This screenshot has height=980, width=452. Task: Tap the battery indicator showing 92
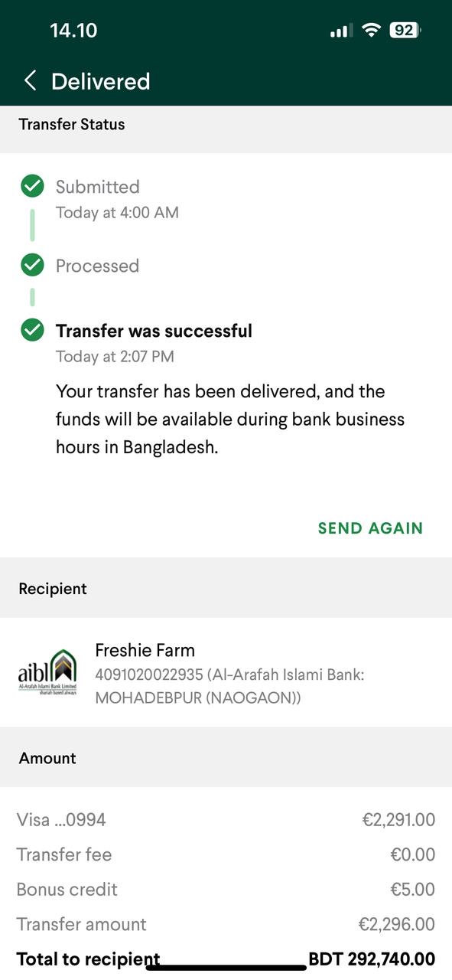tap(405, 31)
